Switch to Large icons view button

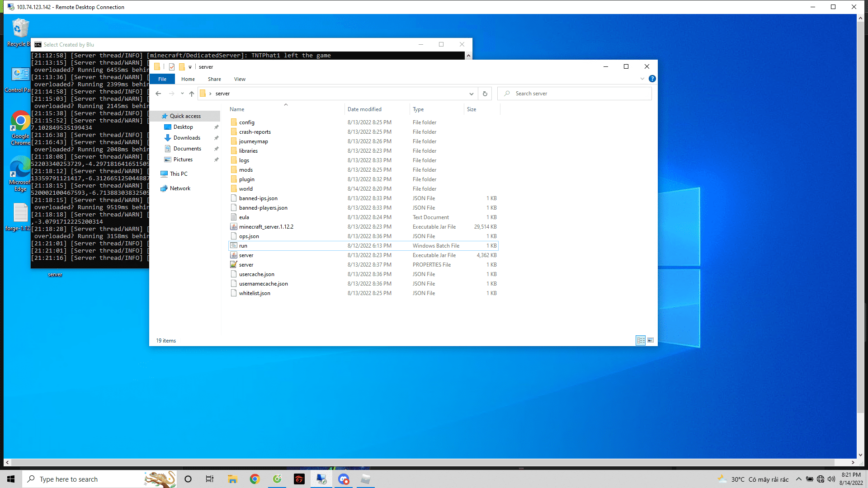click(651, 340)
